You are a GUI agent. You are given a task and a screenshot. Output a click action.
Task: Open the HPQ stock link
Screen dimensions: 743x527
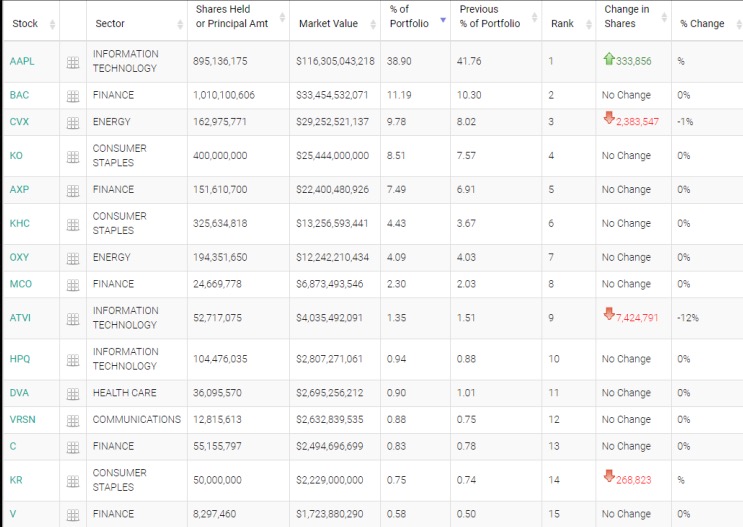click(20, 359)
